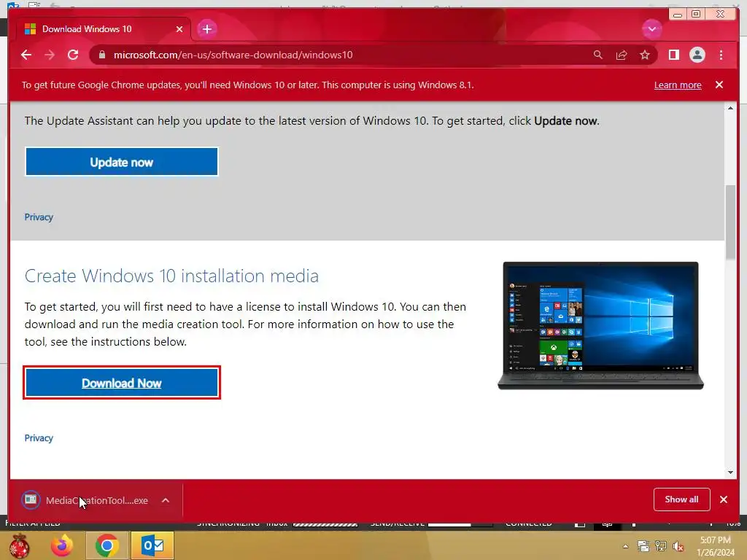Launch Firefox from the taskbar
The image size is (747, 560).
[x=62, y=545]
